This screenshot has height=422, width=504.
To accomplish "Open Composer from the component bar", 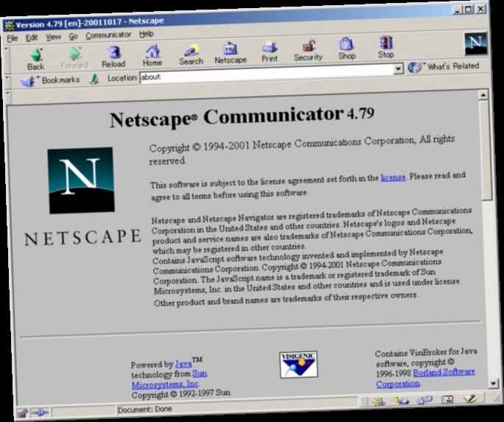I will click(470, 399).
